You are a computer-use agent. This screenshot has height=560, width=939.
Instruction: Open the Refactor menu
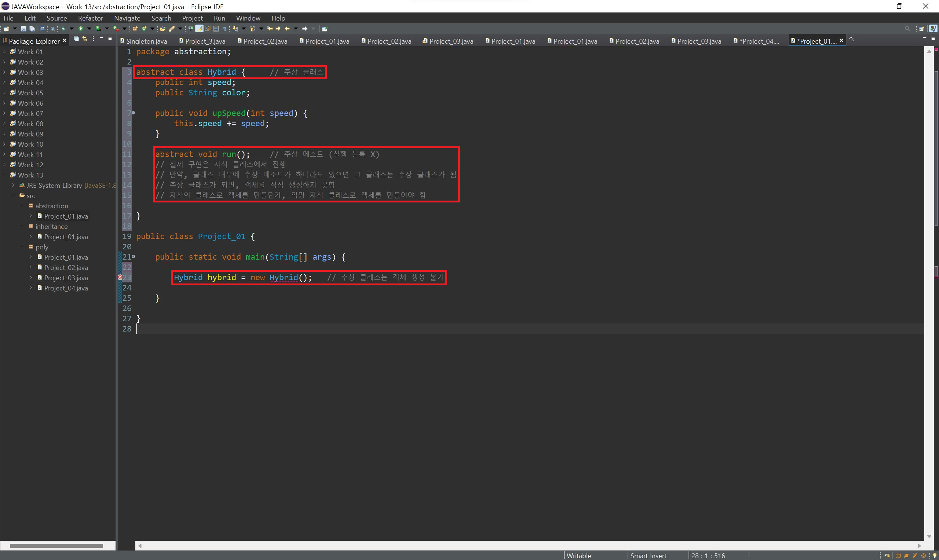pyautogui.click(x=90, y=18)
